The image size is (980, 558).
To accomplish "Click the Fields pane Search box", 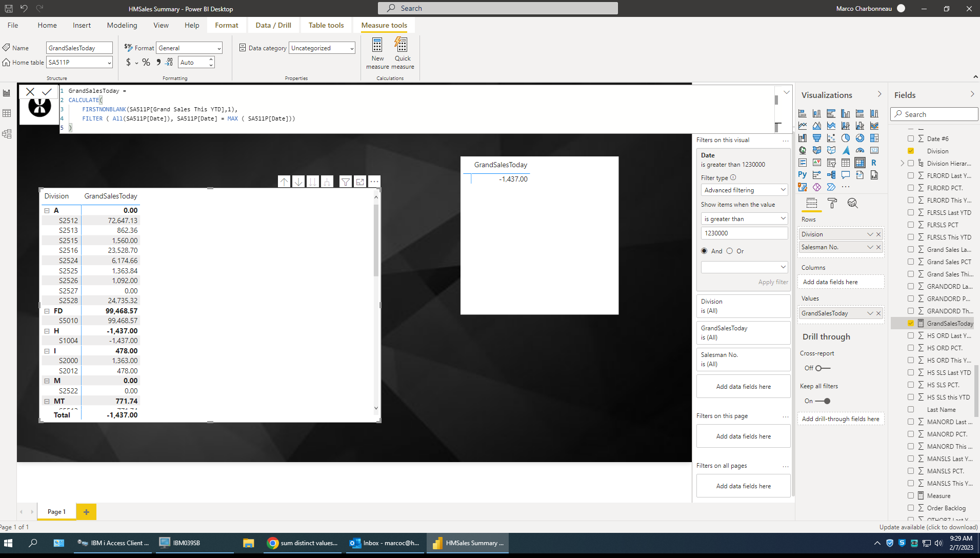I will [x=934, y=114].
